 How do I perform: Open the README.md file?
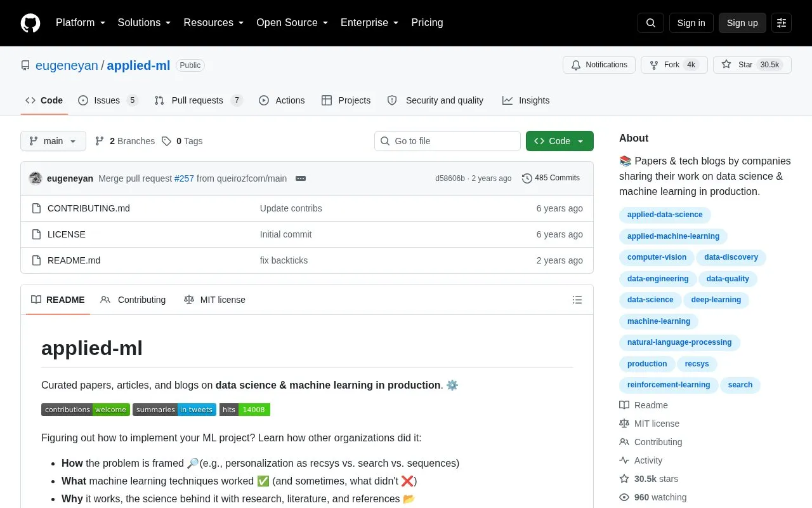pyautogui.click(x=74, y=260)
